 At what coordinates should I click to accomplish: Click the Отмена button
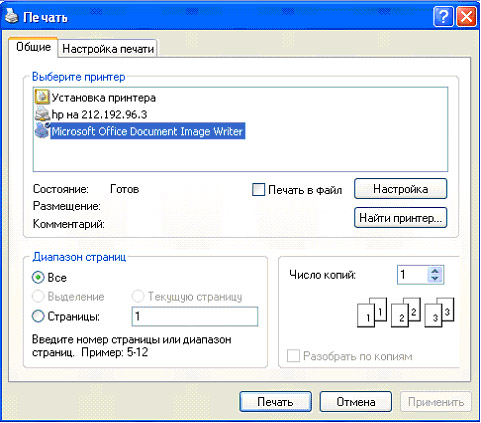pos(356,402)
